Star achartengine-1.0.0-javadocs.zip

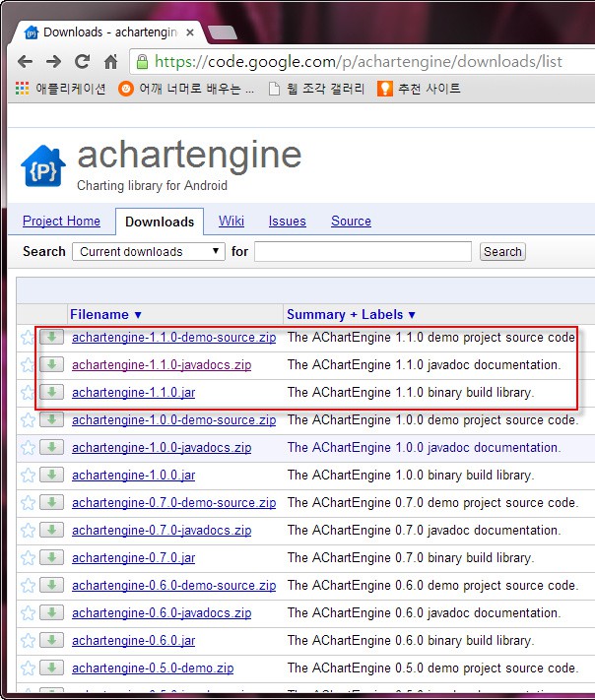(28, 448)
